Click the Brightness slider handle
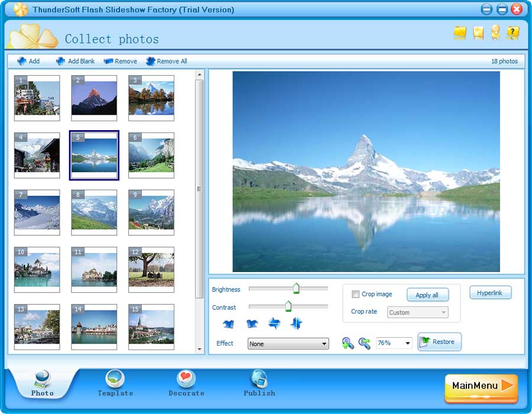 [x=296, y=289]
